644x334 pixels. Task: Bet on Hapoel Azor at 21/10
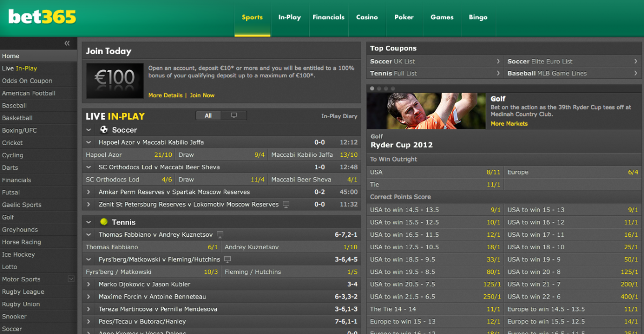coord(129,155)
